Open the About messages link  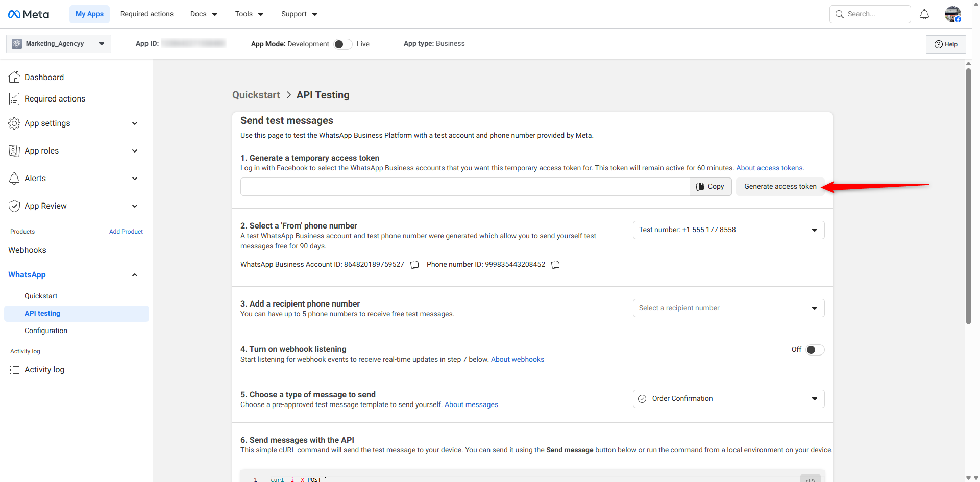click(x=471, y=405)
